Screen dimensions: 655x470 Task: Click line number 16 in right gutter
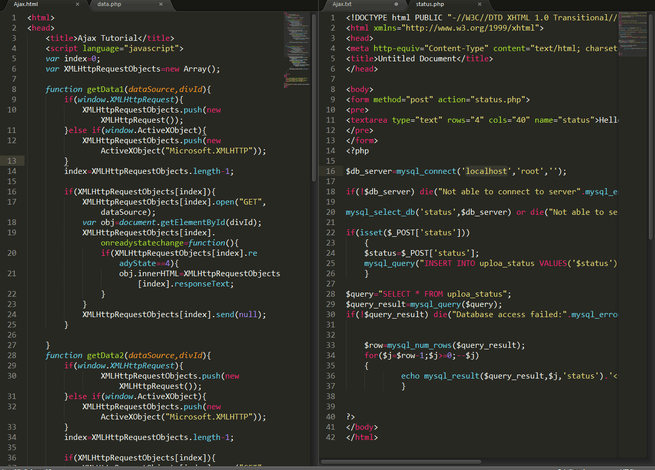pyautogui.click(x=331, y=171)
